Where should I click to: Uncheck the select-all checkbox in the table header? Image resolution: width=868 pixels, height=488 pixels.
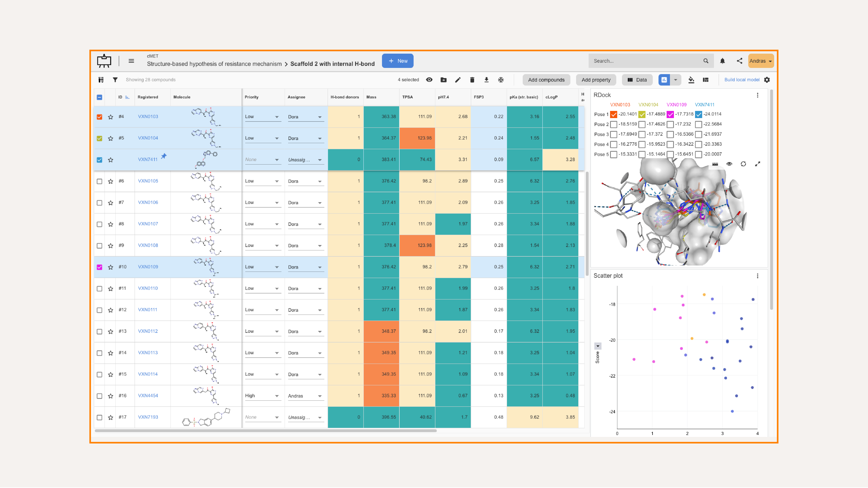[99, 97]
